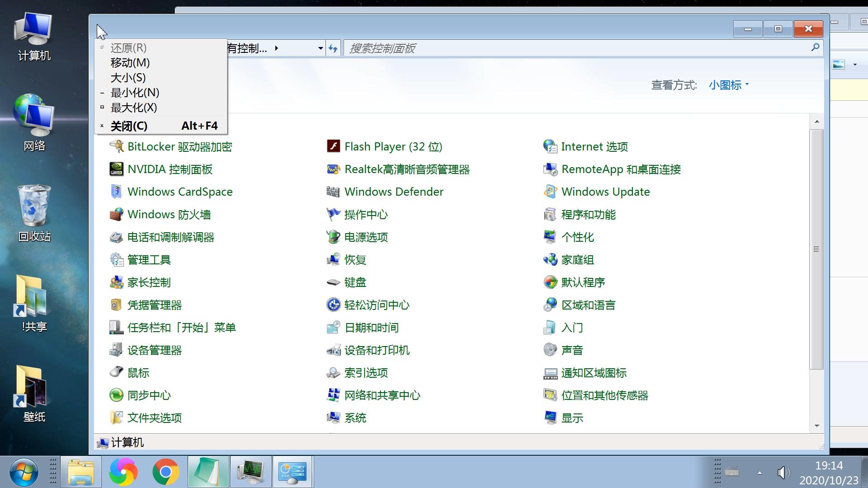Open 设备管理器
868x488 pixels.
click(x=155, y=350)
